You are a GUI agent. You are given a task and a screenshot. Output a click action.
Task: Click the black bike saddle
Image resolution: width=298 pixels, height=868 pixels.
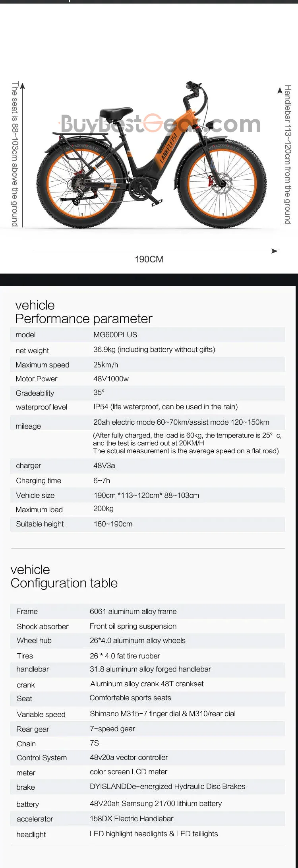click(116, 113)
